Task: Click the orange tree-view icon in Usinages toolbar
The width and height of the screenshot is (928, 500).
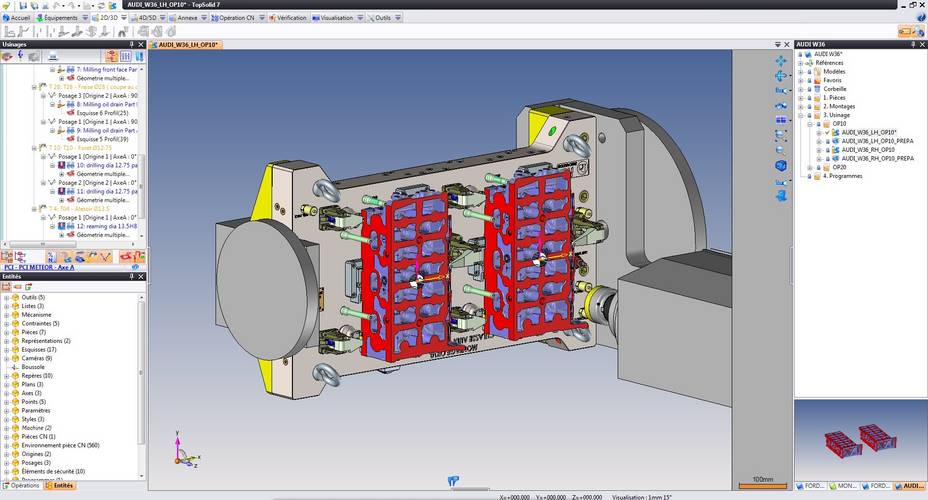Action: pyautogui.click(x=111, y=56)
